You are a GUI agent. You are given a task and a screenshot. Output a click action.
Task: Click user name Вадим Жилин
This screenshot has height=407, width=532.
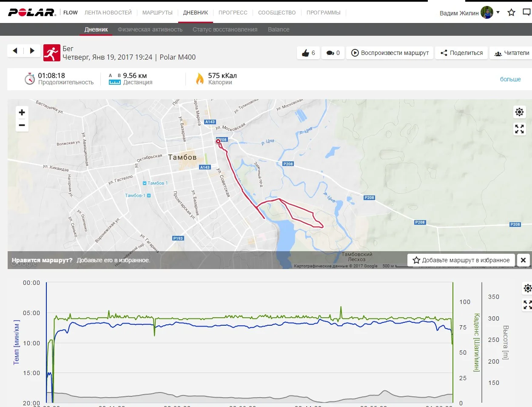pos(459,13)
